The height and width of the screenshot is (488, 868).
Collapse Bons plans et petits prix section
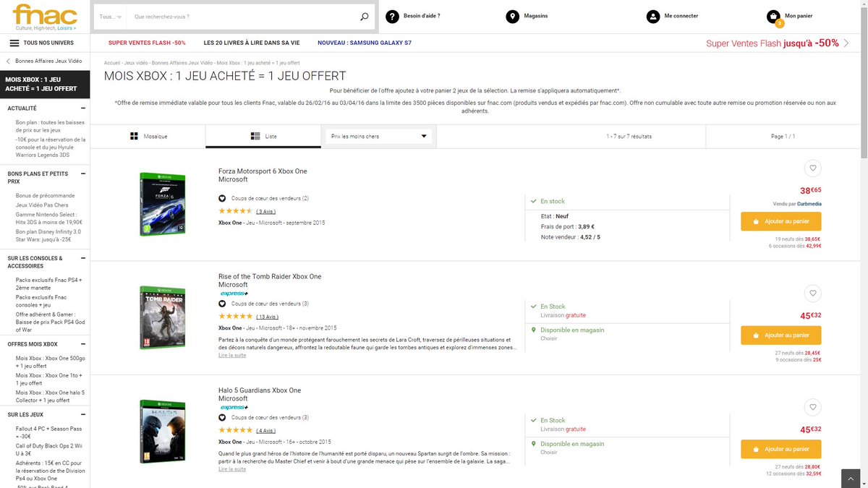point(83,174)
